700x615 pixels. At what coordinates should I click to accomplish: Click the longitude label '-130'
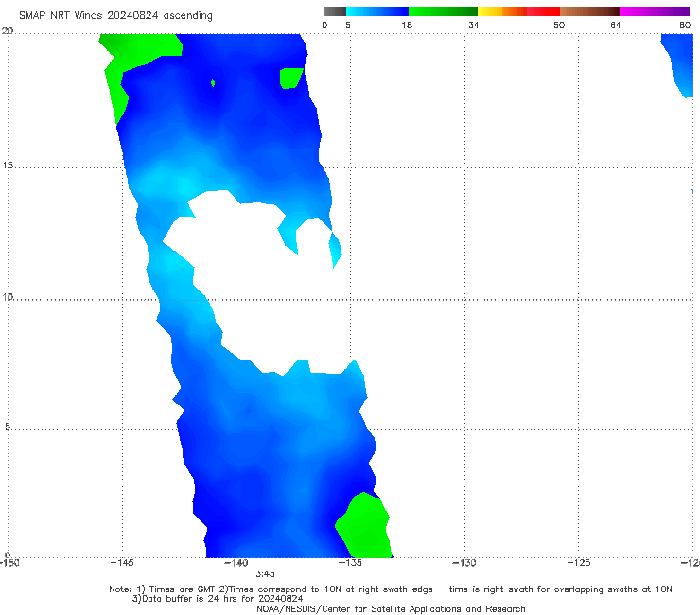coord(464,563)
